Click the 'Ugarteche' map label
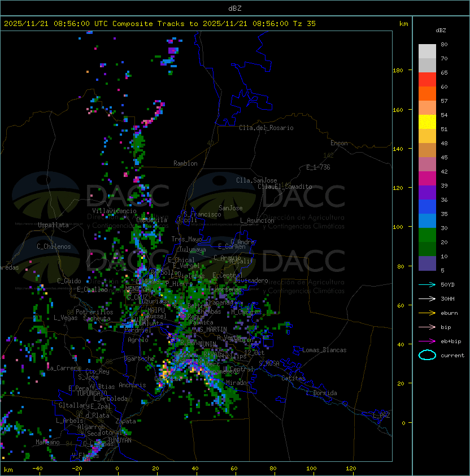 (140, 358)
